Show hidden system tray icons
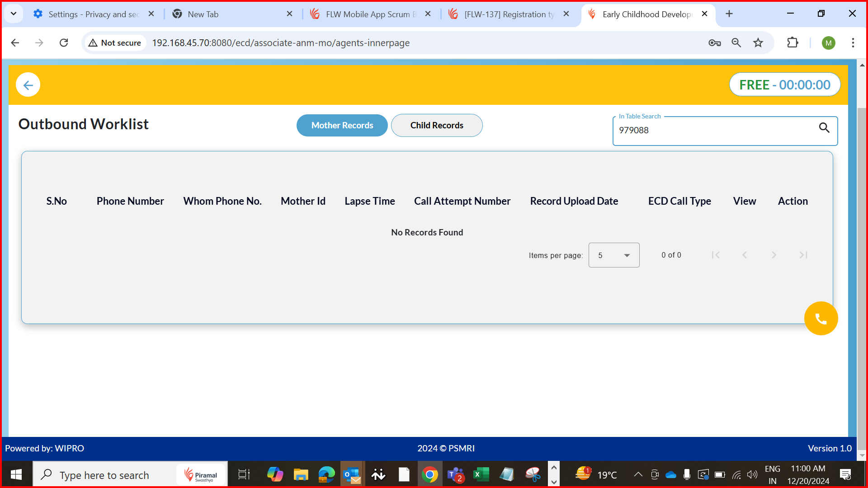This screenshot has width=868, height=488. tap(638, 474)
